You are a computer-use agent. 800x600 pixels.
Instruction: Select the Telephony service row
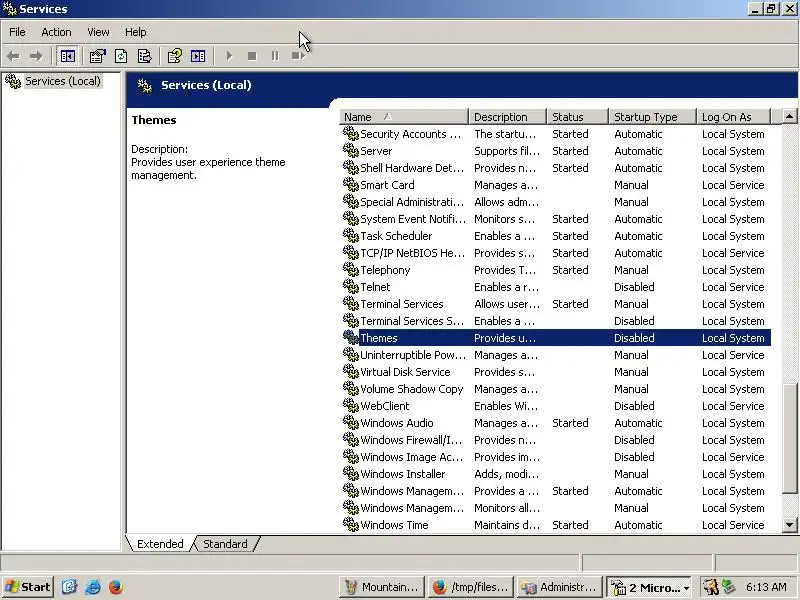556,270
